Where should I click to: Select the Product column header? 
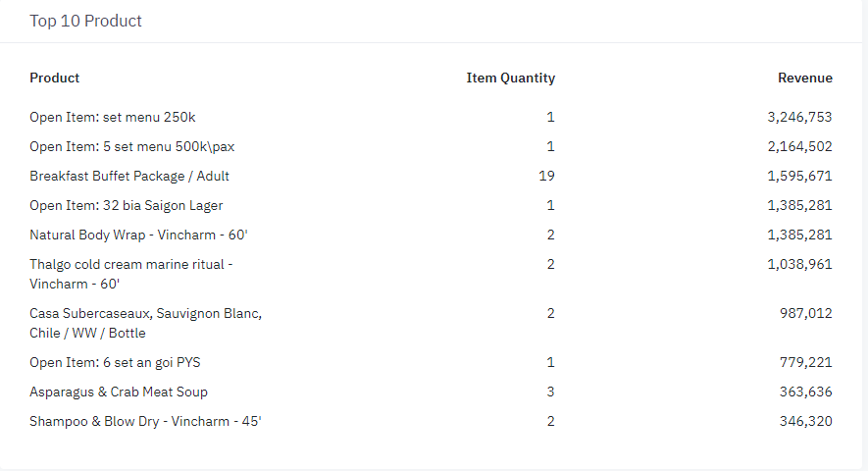tap(55, 78)
